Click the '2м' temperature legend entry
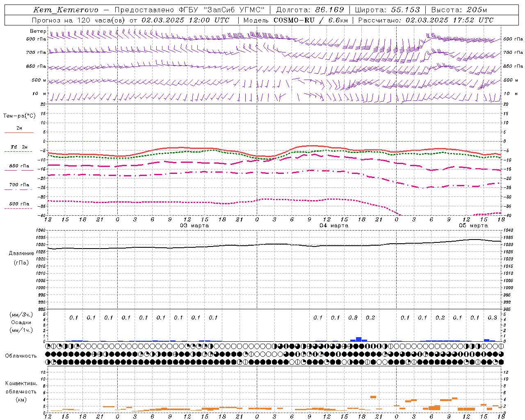This screenshot has height=420, width=525. 19,128
